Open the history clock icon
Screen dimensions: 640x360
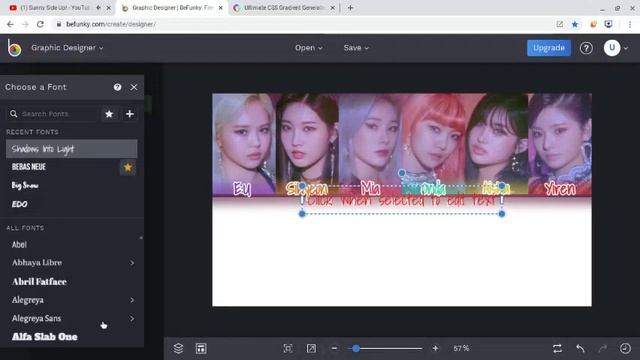[625, 348]
